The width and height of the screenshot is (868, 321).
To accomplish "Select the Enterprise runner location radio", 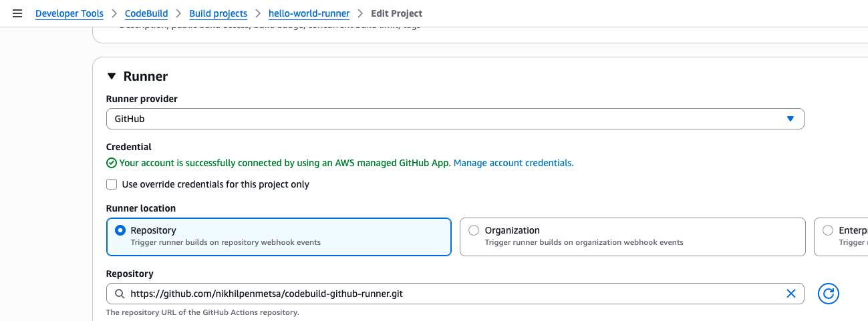I will tap(828, 230).
